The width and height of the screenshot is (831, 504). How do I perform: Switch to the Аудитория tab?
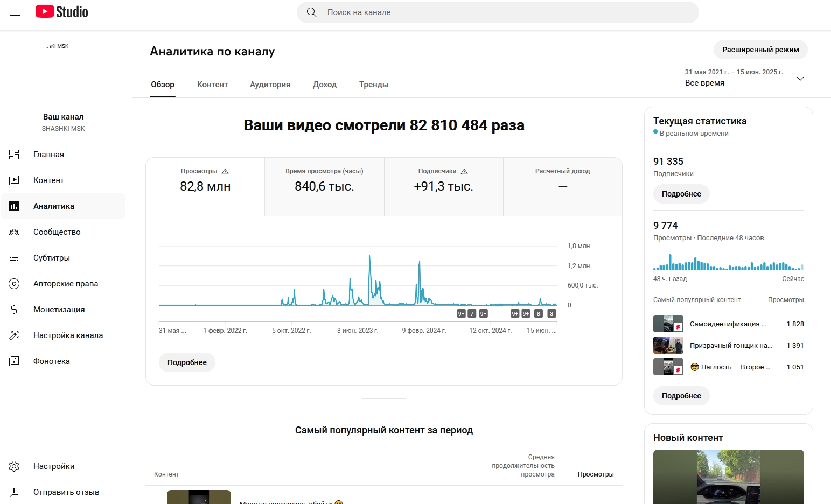[x=270, y=85]
